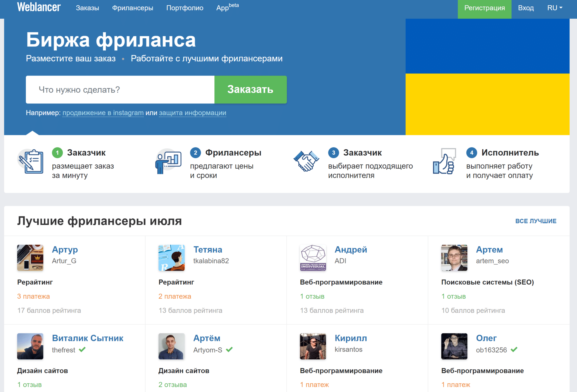Click the Вход login link
The width and height of the screenshot is (577, 392).
point(526,8)
